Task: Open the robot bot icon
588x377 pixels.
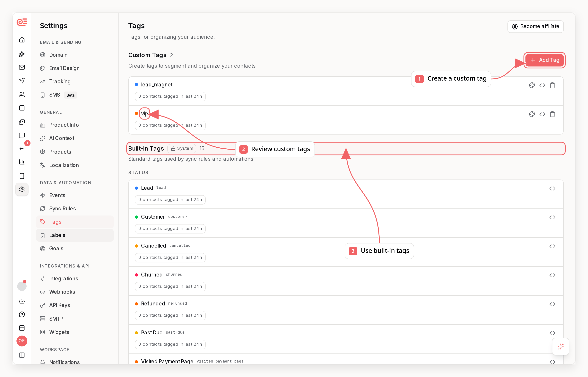Action: pos(22,301)
